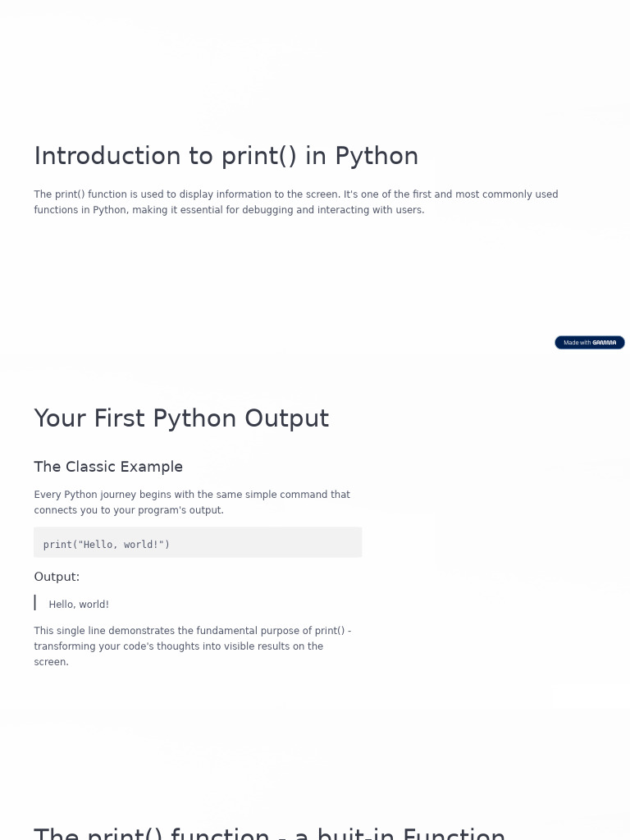Click 'Made with' text in the badge

pos(577,343)
